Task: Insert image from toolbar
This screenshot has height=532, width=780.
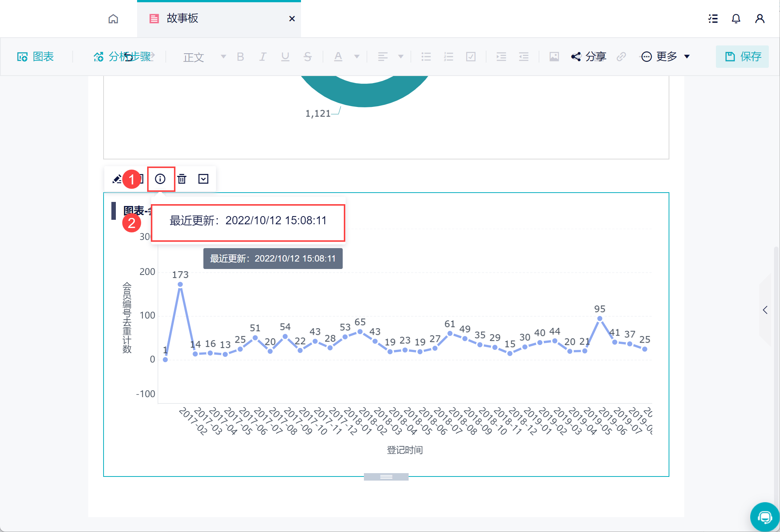Action: 554,57
